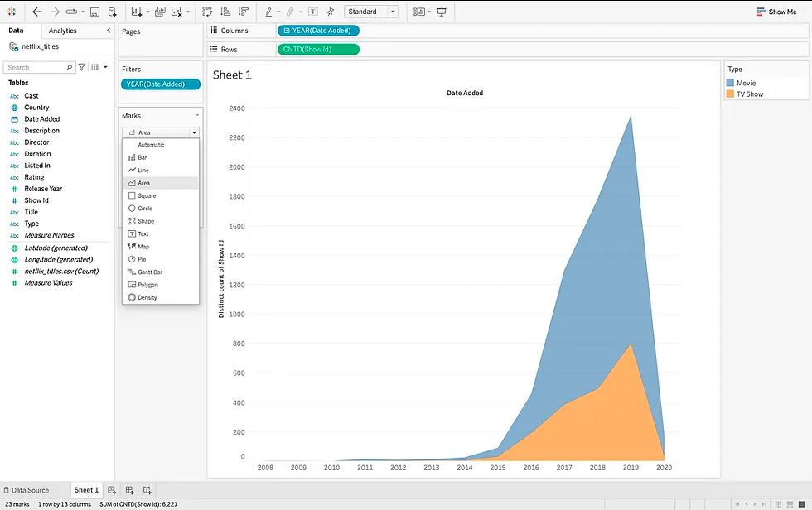The image size is (812, 510).
Task: Click the Clear Sheet icon
Action: pyautogui.click(x=176, y=12)
